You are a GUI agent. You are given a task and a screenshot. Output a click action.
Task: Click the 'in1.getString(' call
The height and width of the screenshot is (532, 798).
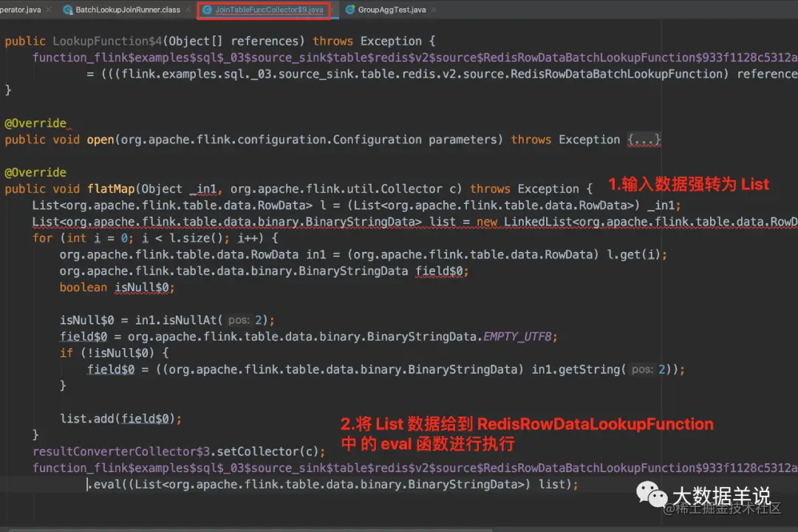coord(579,369)
